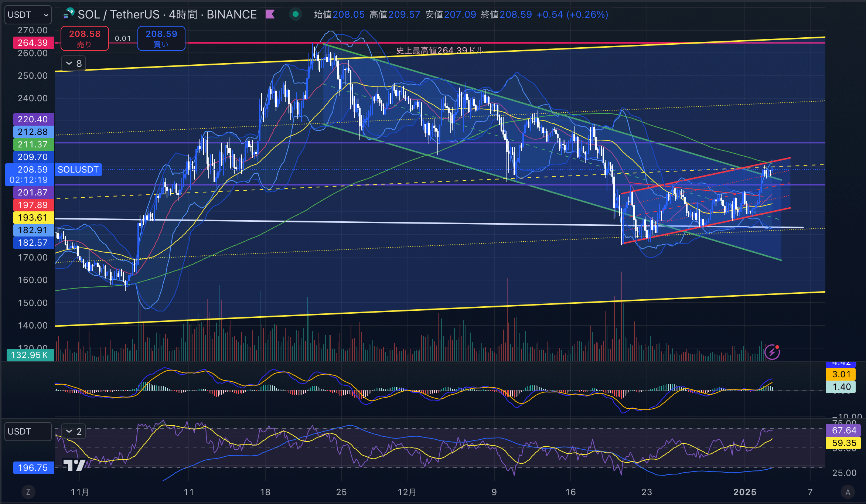Collapse the indicator legend showing 8
Image resolution: width=866 pixels, height=504 pixels.
pos(74,64)
